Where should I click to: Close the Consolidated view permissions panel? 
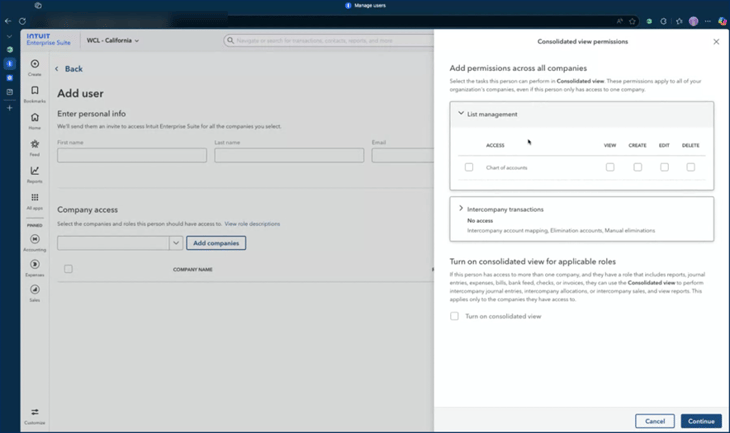pos(716,42)
